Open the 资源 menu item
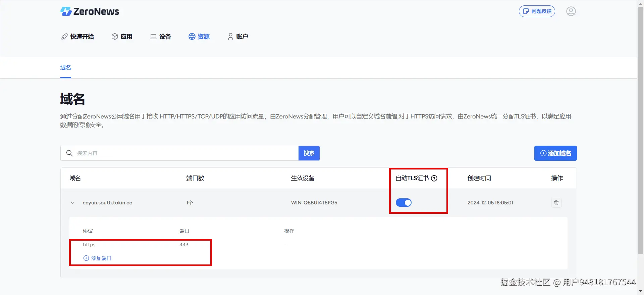644x295 pixels. point(199,37)
